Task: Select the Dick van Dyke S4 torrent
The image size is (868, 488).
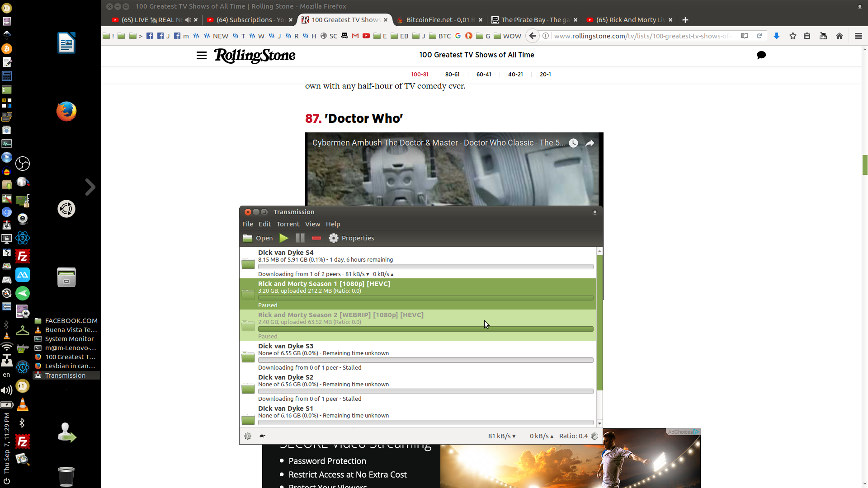Action: [x=418, y=263]
